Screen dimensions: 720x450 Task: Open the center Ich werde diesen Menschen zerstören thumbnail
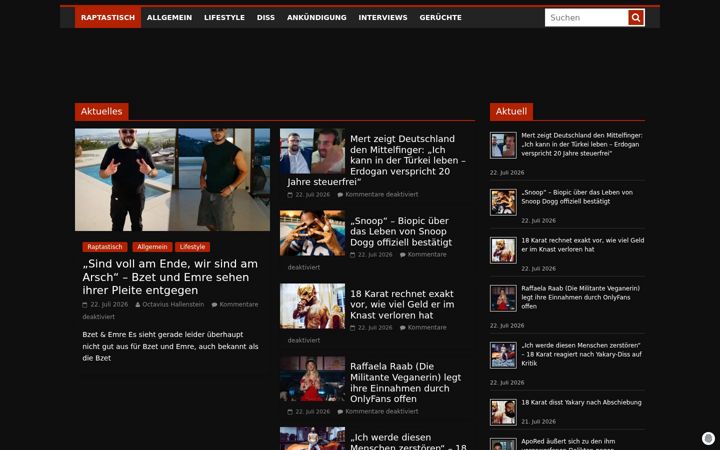tap(312, 439)
